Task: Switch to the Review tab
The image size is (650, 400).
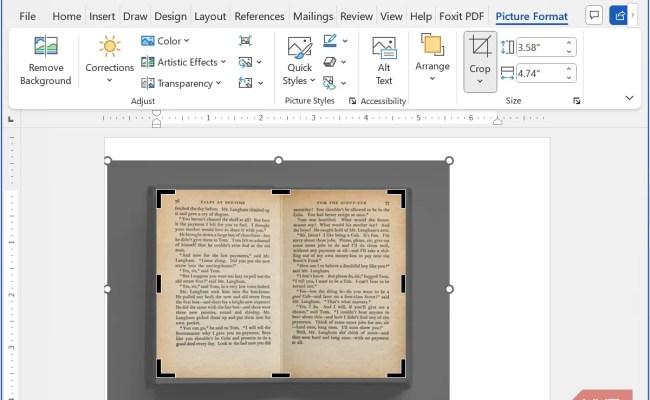Action: [357, 16]
